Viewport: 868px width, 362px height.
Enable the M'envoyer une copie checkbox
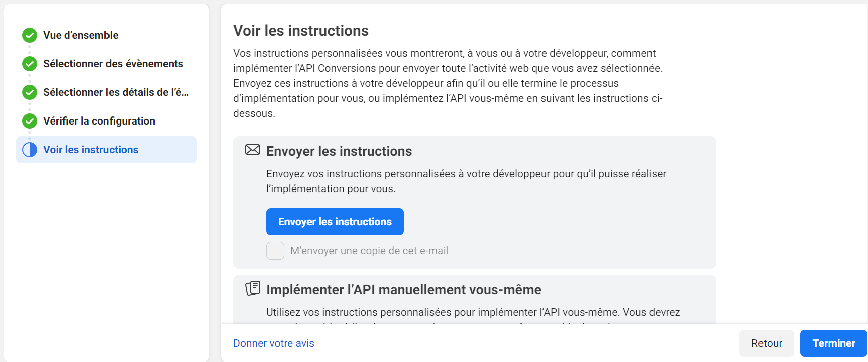[275, 251]
